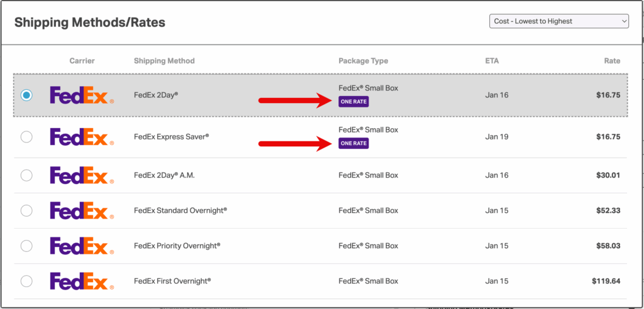Viewport: 644px width, 309px height.
Task: Click the FedEx logo for Priority Overnight
Action: pos(82,246)
